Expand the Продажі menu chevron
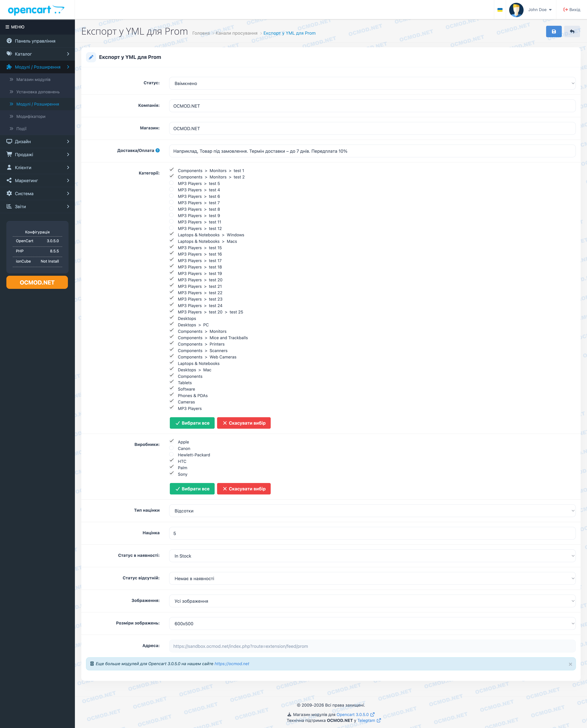Screen dimensions: 587x728 click(68, 155)
